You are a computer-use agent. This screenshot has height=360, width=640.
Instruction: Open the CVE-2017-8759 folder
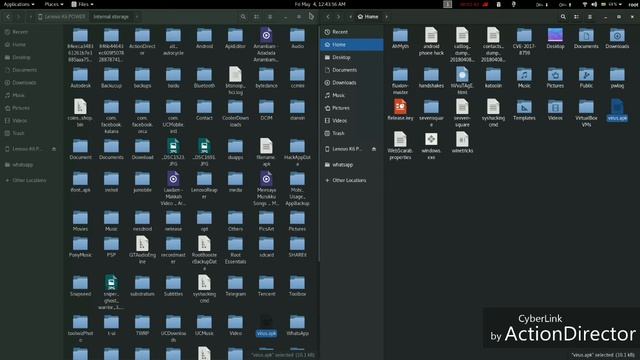pos(524,42)
